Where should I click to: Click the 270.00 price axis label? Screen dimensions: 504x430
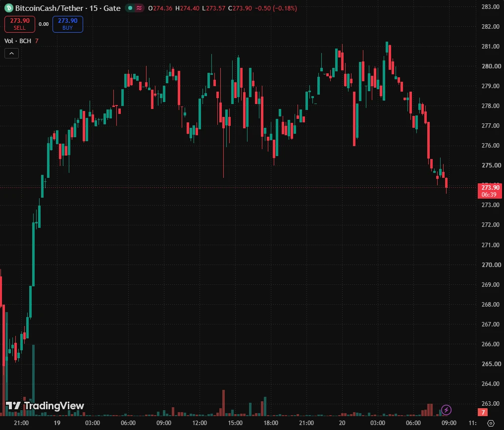(x=491, y=265)
